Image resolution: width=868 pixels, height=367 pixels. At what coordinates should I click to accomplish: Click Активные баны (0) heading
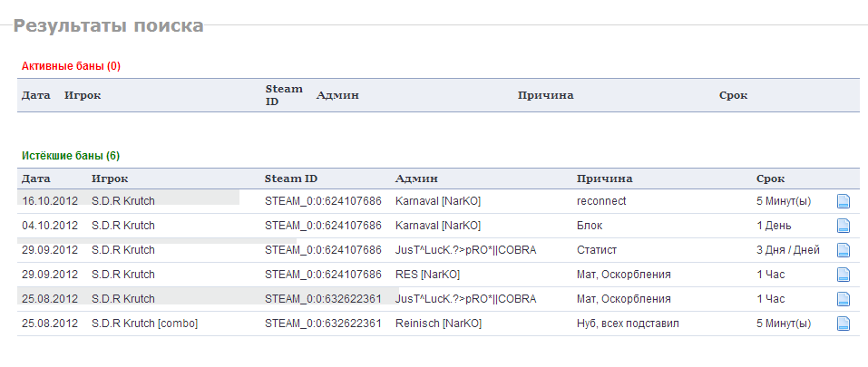click(x=71, y=66)
